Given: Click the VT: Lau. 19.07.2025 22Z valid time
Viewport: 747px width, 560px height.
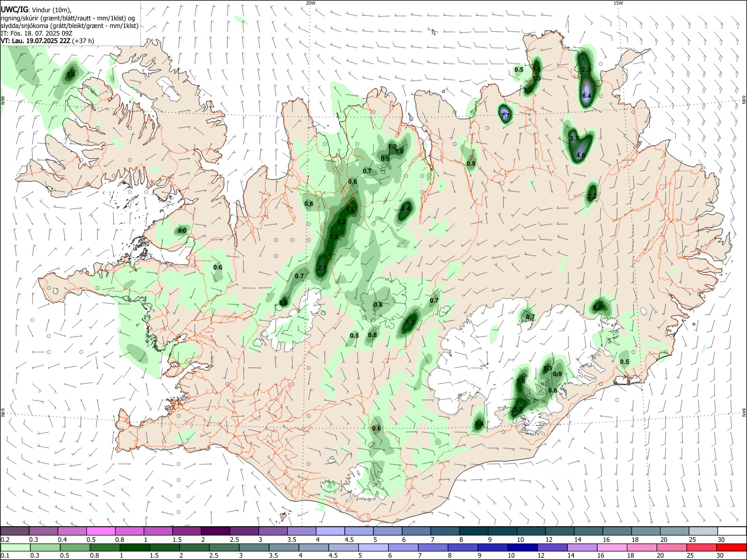Looking at the screenshot, I should point(47,41).
